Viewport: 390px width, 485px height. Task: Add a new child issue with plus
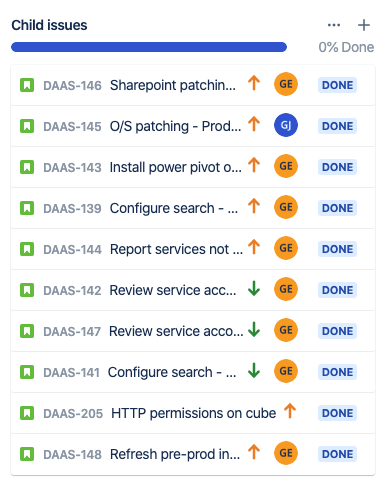point(364,25)
